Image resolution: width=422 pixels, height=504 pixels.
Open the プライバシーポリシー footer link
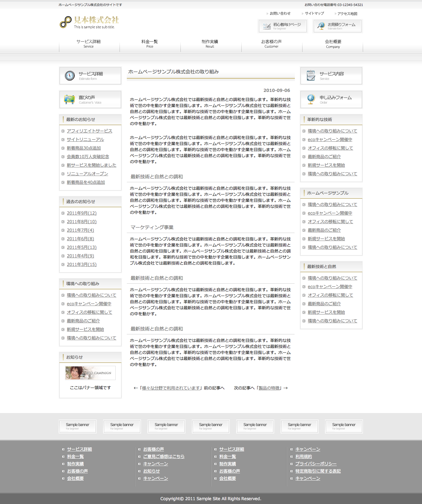tap(316, 464)
